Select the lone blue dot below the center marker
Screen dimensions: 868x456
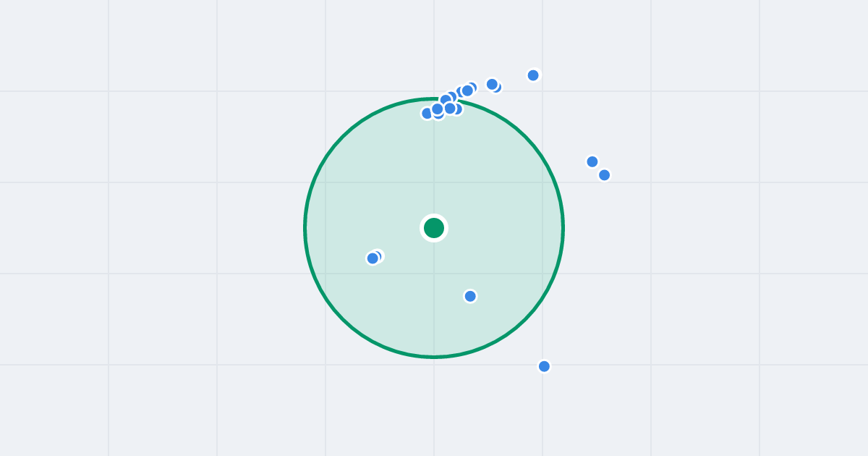pos(470,296)
